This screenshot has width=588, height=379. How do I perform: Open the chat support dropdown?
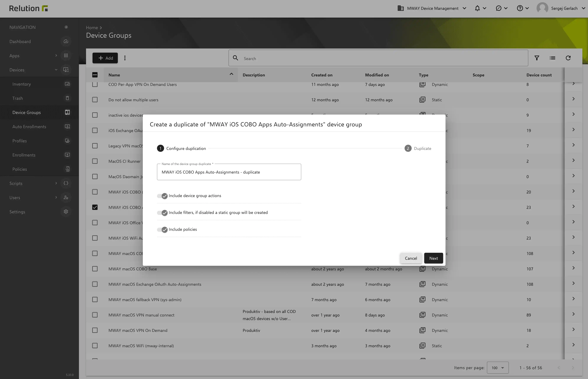click(501, 8)
